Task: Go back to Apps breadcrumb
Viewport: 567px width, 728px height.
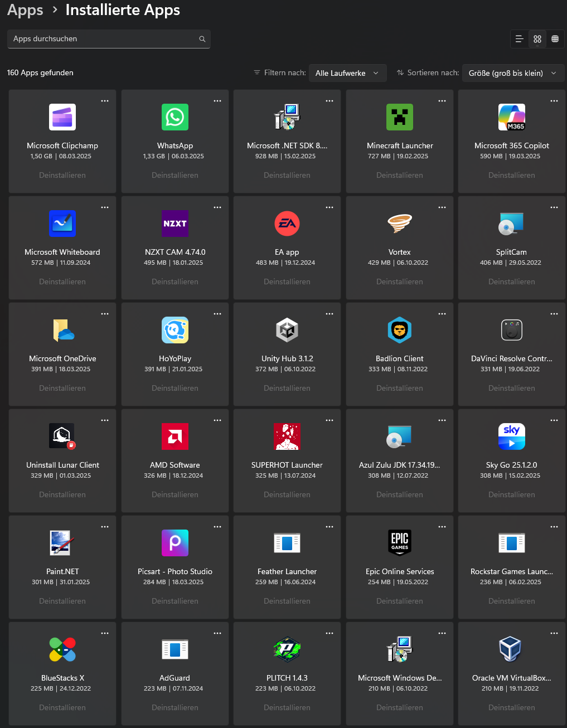Action: [x=25, y=11]
